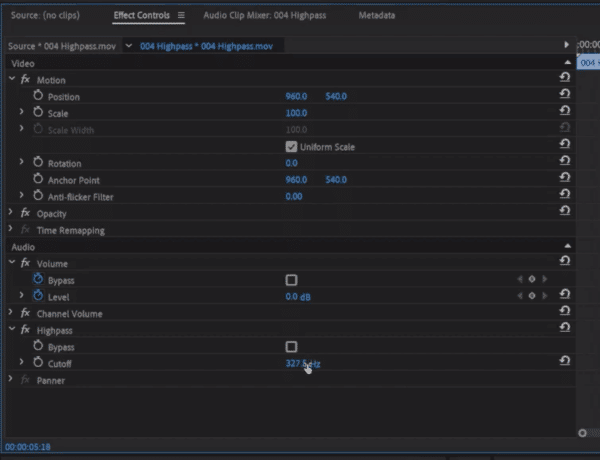Reset the Uniform Scale parameter
The width and height of the screenshot is (600, 460).
tap(565, 144)
